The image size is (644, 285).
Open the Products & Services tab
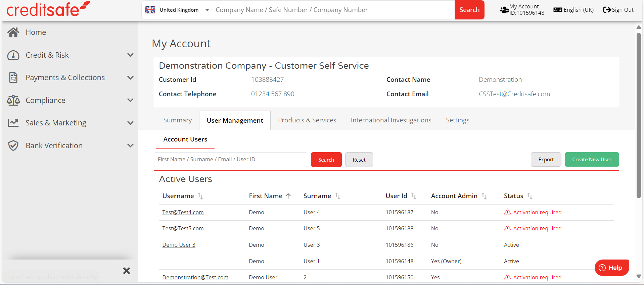[x=307, y=120]
